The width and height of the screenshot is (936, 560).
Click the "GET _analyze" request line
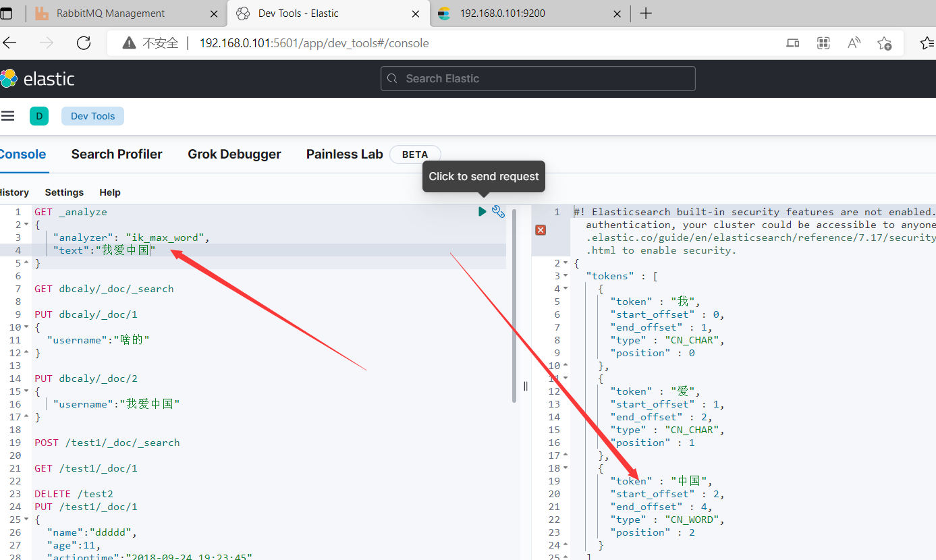click(x=71, y=212)
